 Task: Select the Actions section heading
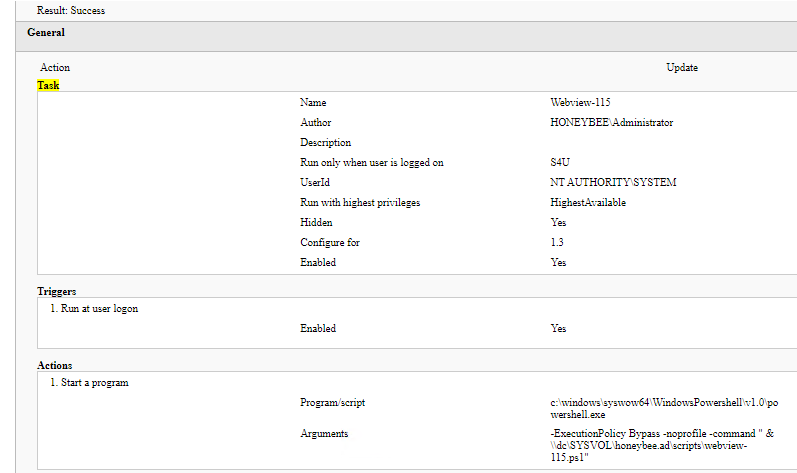click(55, 366)
